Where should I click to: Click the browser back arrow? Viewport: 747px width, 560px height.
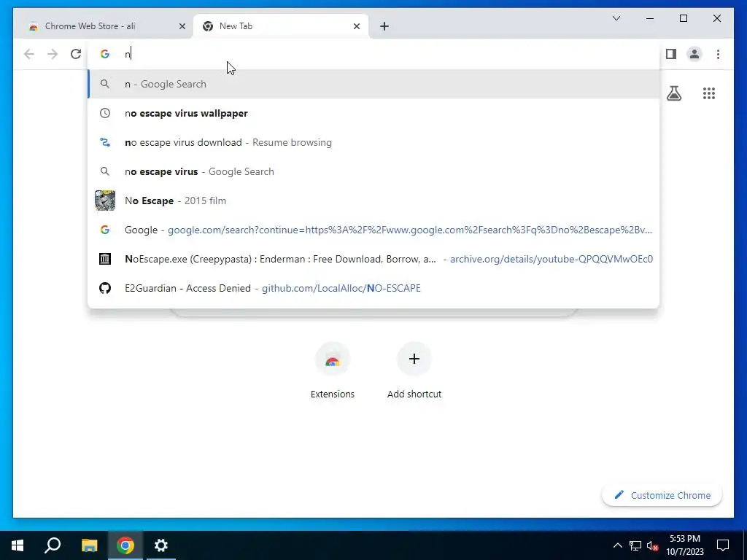pos(29,54)
